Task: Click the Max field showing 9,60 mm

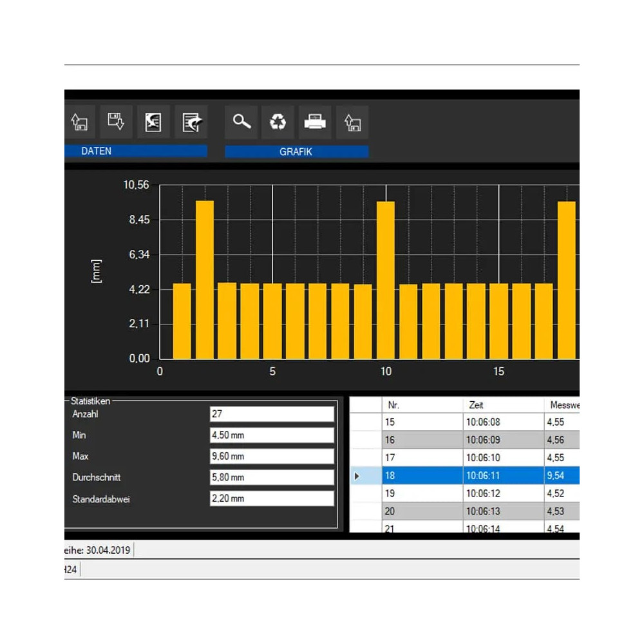Action: [x=272, y=457]
